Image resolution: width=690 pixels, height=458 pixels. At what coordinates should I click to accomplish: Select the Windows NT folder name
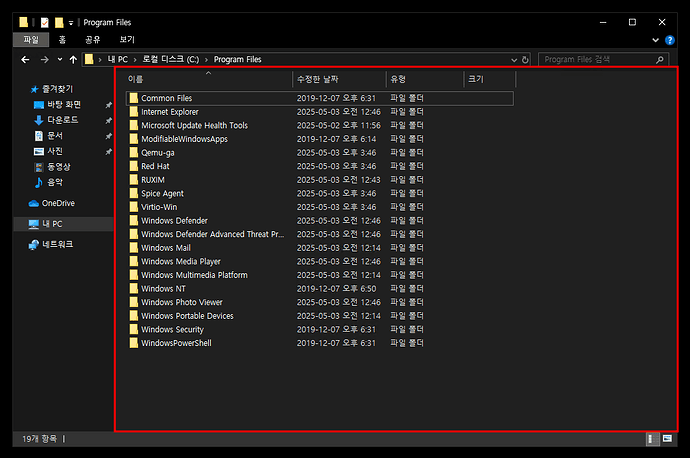(163, 289)
